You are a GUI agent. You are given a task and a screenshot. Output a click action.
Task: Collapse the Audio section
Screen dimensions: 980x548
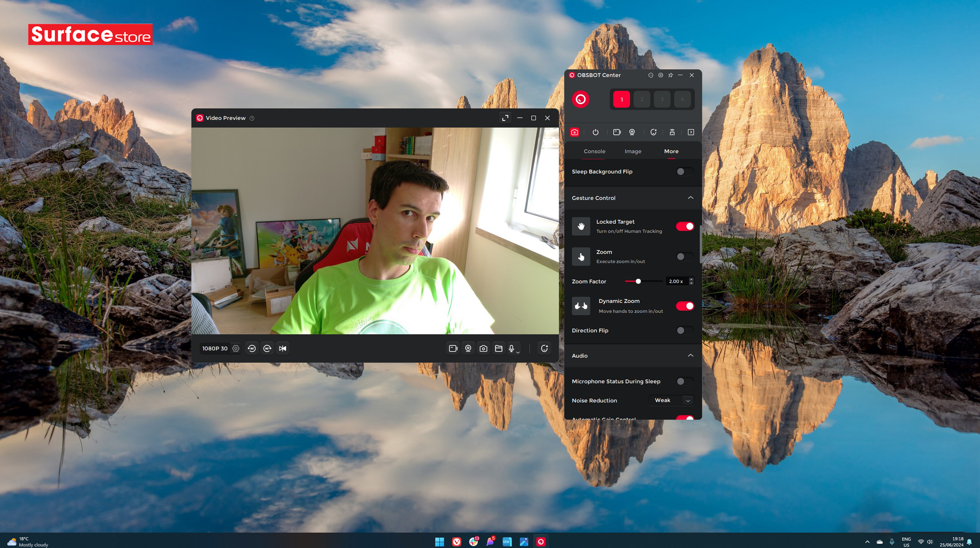(691, 356)
